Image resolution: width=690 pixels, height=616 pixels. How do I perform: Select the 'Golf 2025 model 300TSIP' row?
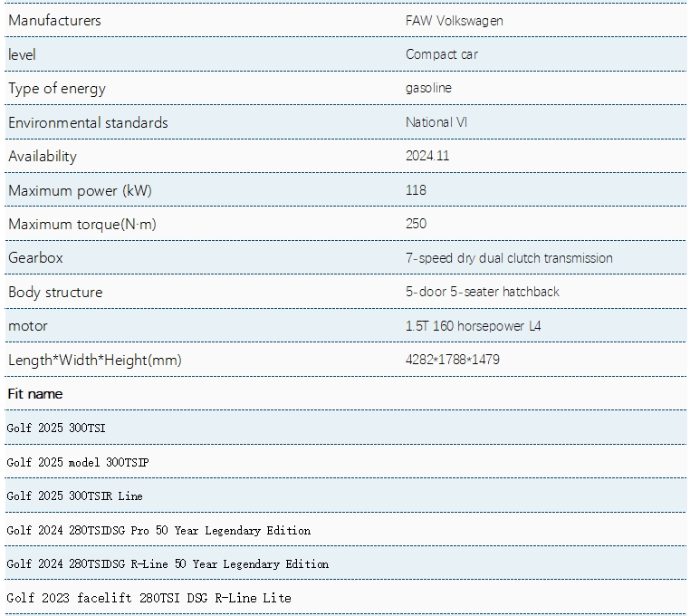[x=345, y=462]
